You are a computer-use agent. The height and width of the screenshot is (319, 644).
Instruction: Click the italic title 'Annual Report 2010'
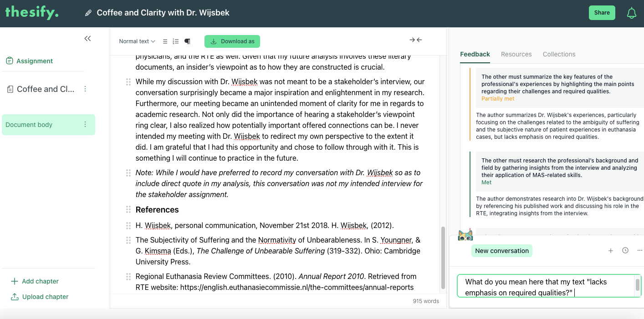click(331, 276)
